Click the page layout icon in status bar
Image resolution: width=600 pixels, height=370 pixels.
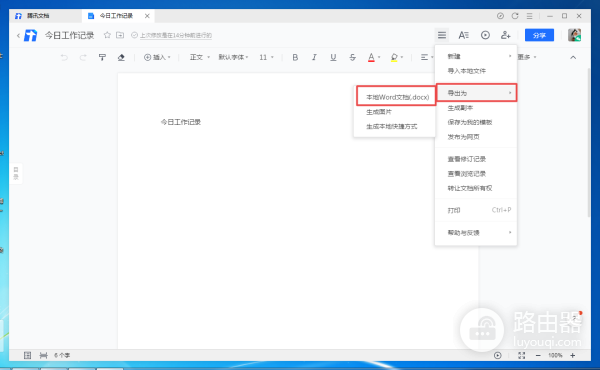tap(28, 355)
